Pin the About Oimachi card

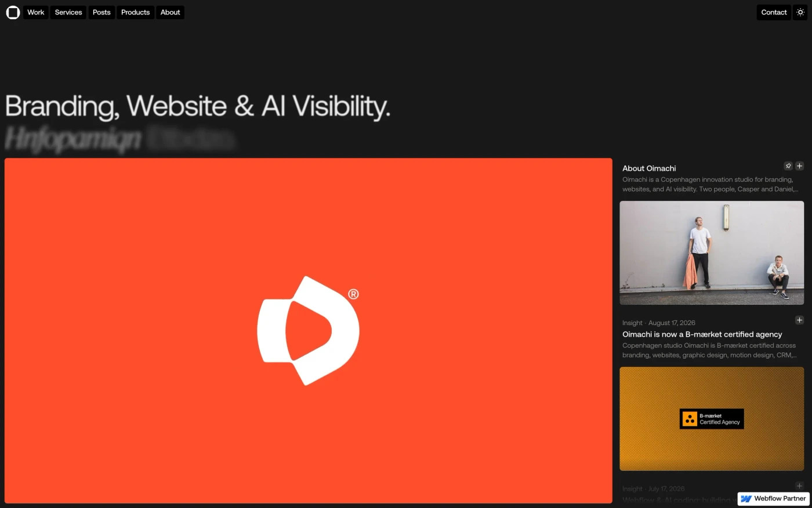(788, 166)
